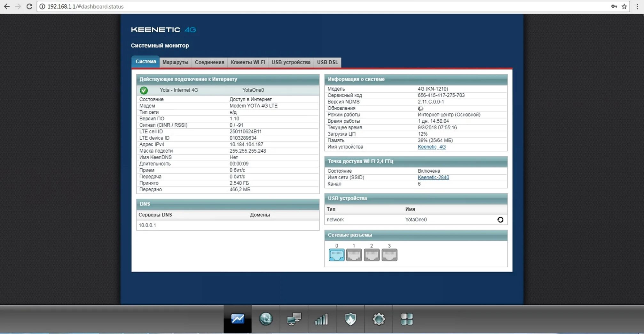Image resolution: width=644 pixels, height=334 pixels.
Task: Click the reload icon for YotaOne0 USB device
Action: pos(500,220)
